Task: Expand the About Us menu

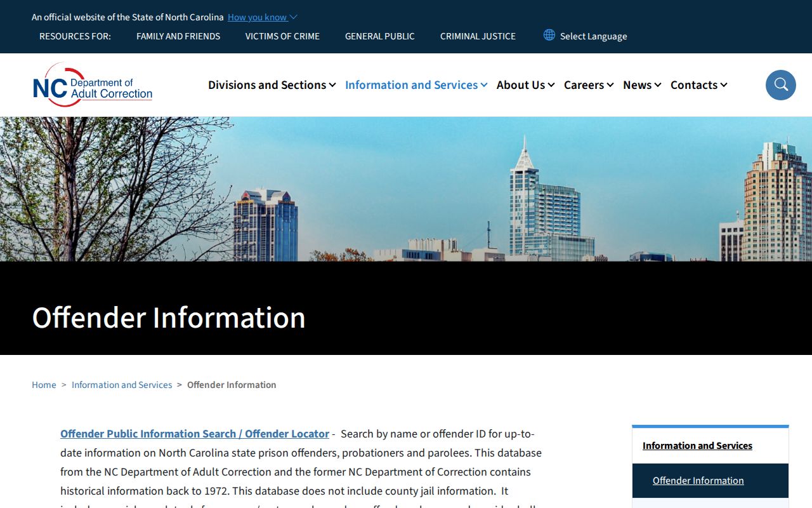Action: pyautogui.click(x=526, y=85)
